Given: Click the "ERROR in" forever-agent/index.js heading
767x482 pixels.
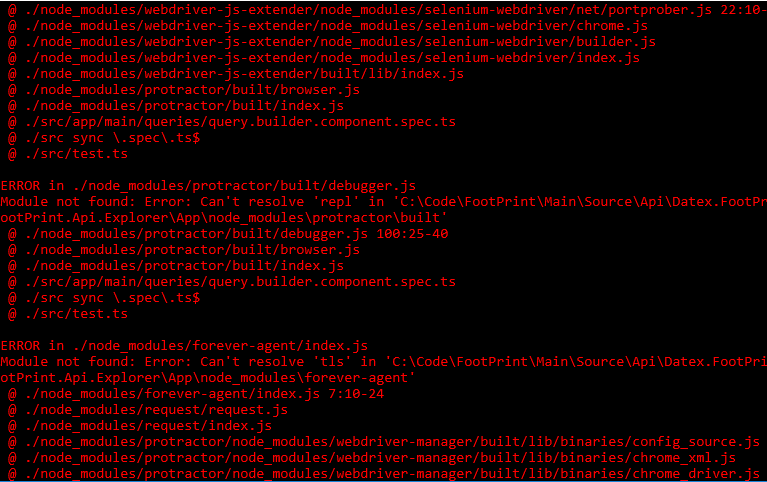Looking at the screenshot, I should (185, 346).
